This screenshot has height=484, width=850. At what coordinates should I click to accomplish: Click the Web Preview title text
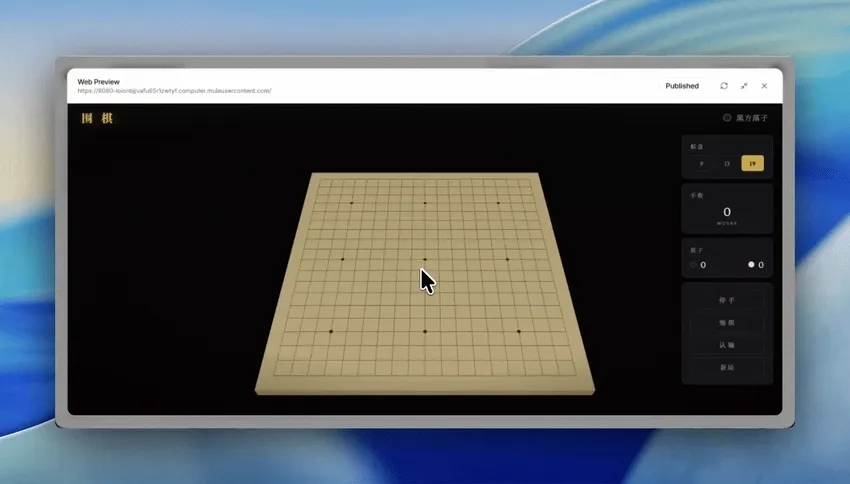click(x=99, y=82)
